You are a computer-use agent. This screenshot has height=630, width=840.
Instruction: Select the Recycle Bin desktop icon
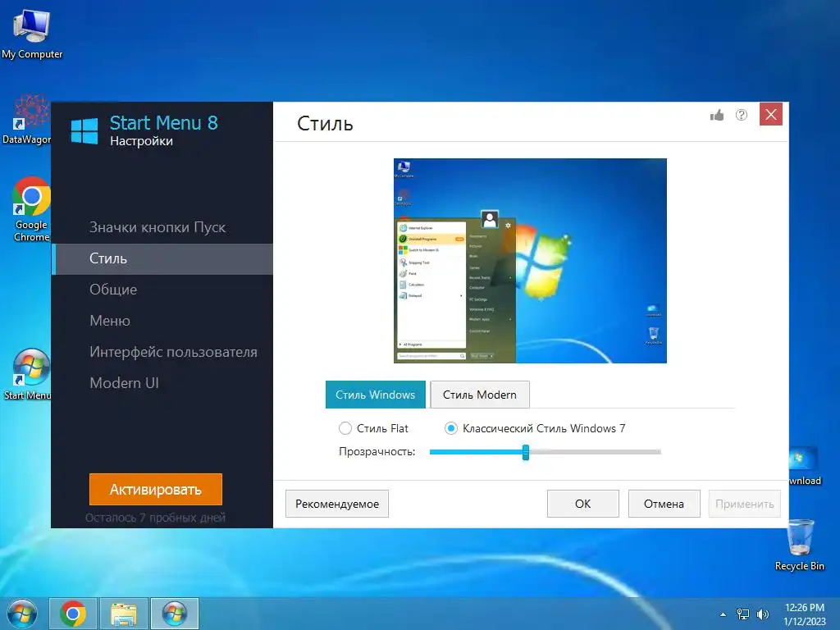(800, 545)
